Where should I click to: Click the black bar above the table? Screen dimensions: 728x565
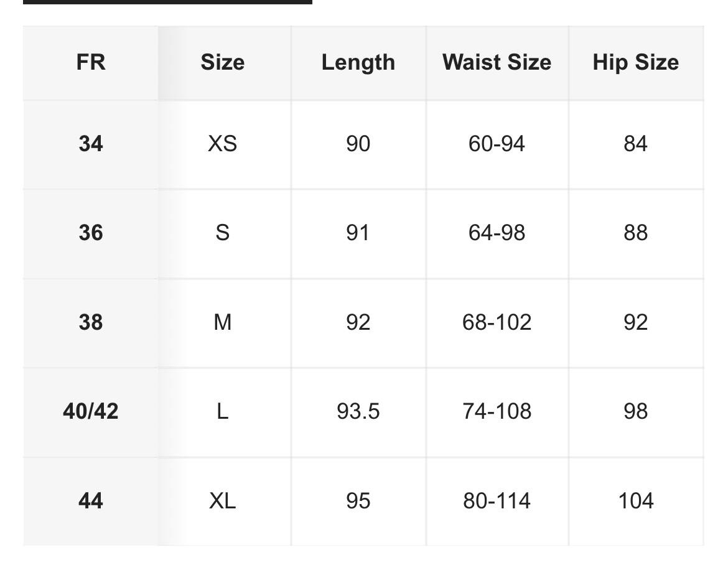click(167, 2)
